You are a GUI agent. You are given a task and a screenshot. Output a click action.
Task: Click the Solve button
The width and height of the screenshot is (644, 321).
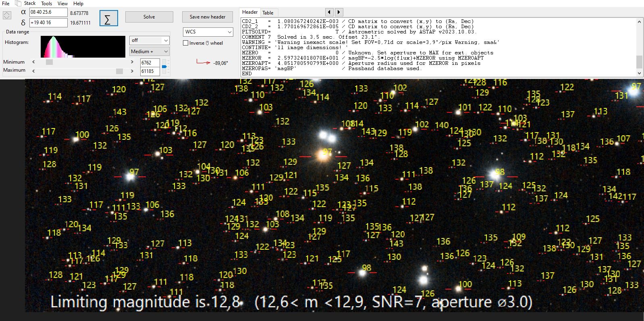point(149,17)
